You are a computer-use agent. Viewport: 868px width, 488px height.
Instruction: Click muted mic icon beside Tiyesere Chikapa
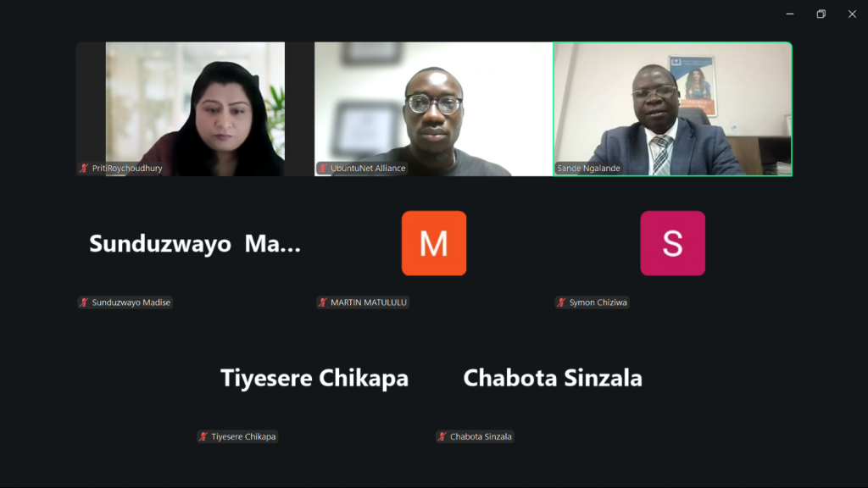(203, 436)
